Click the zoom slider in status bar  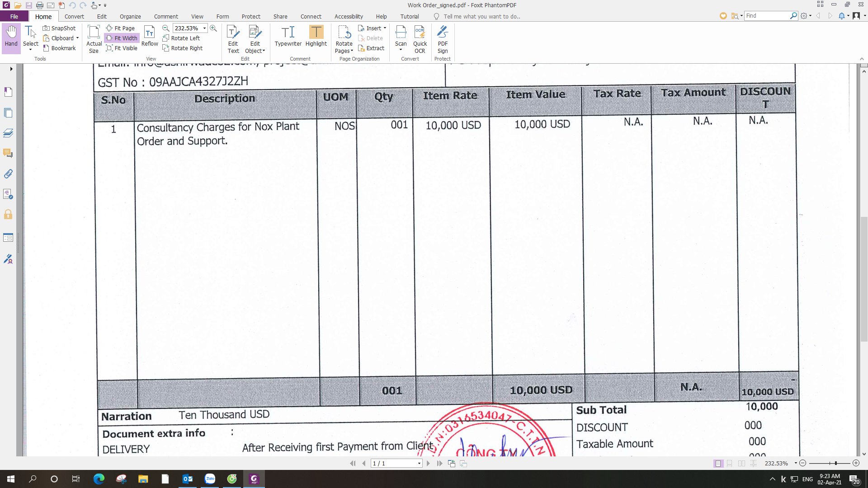[x=835, y=463]
